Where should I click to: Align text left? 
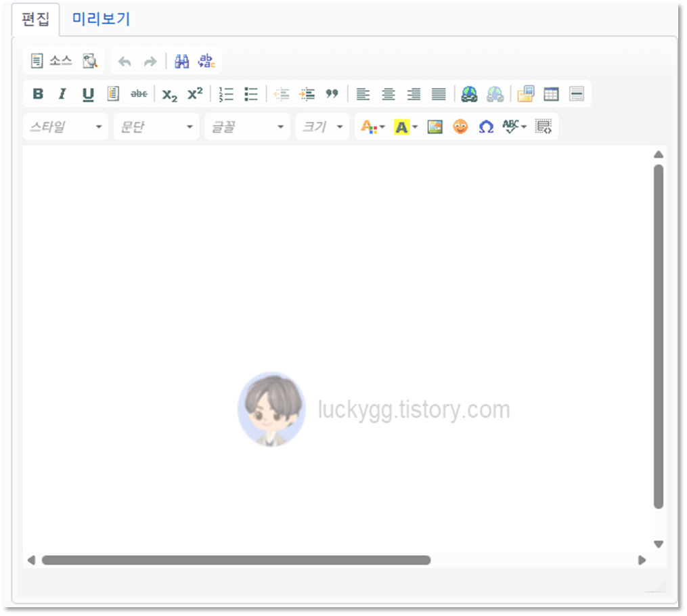click(363, 94)
